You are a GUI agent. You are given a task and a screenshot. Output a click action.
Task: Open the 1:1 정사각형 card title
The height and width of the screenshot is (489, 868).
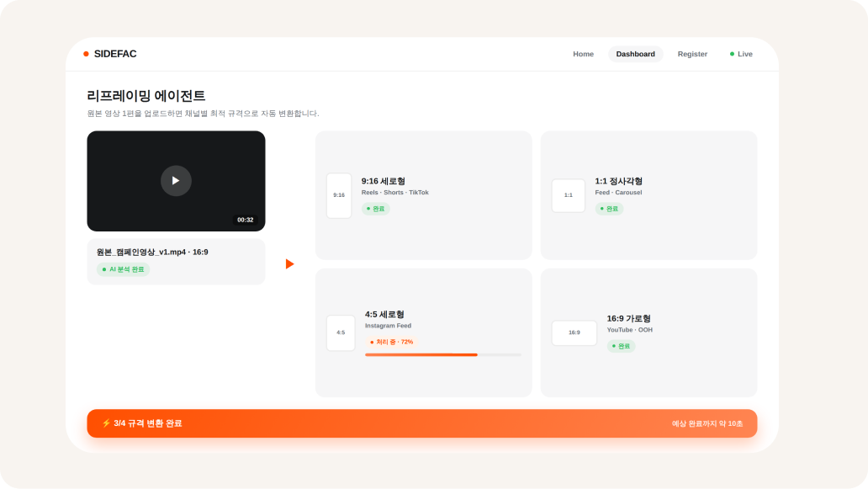point(619,181)
